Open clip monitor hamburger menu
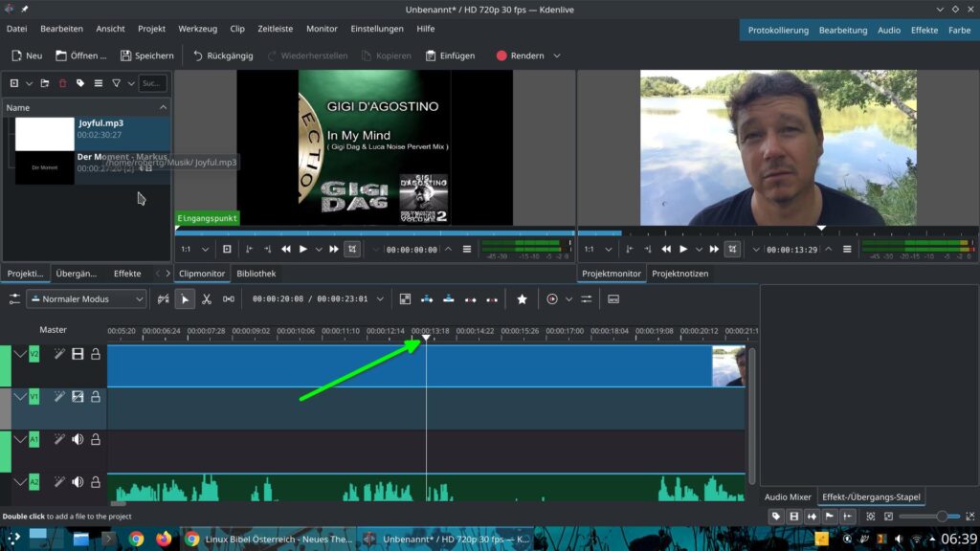This screenshot has height=551, width=980. coord(467,250)
